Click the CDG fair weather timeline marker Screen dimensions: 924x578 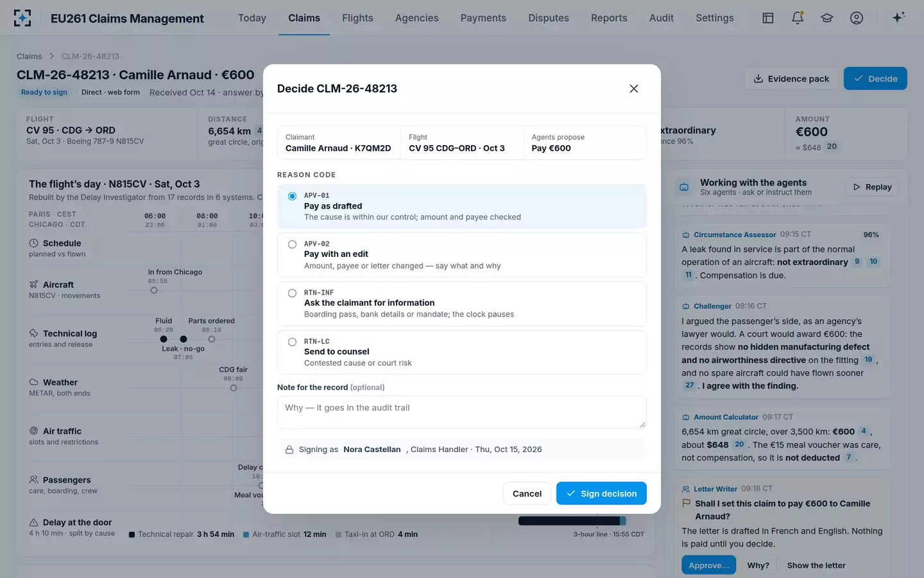pos(234,388)
